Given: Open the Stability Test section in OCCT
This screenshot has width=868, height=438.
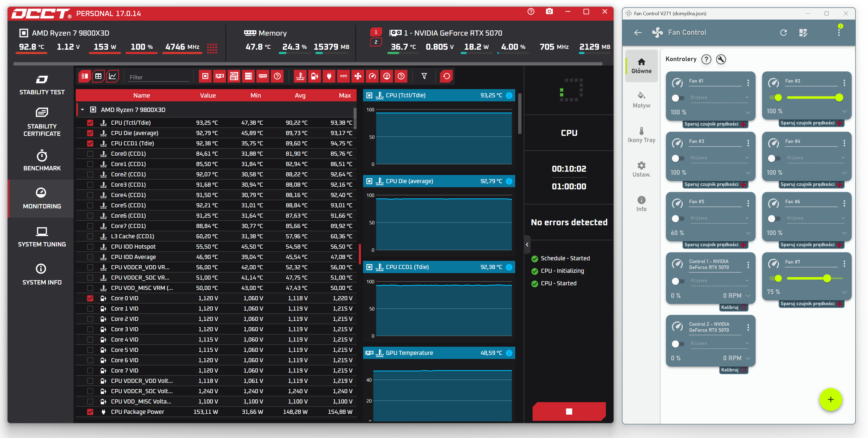Looking at the screenshot, I should (42, 85).
